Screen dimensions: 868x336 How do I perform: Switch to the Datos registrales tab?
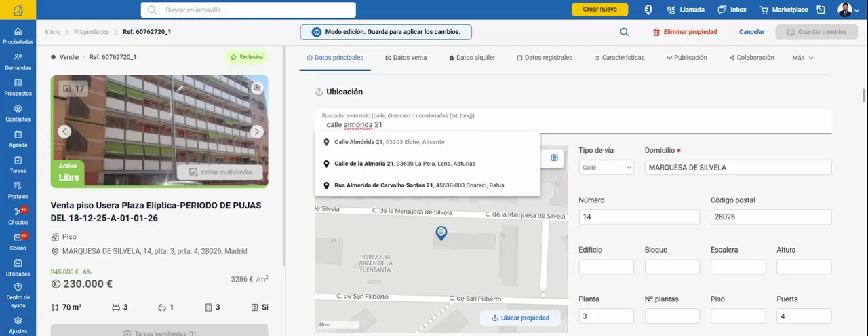[545, 58]
